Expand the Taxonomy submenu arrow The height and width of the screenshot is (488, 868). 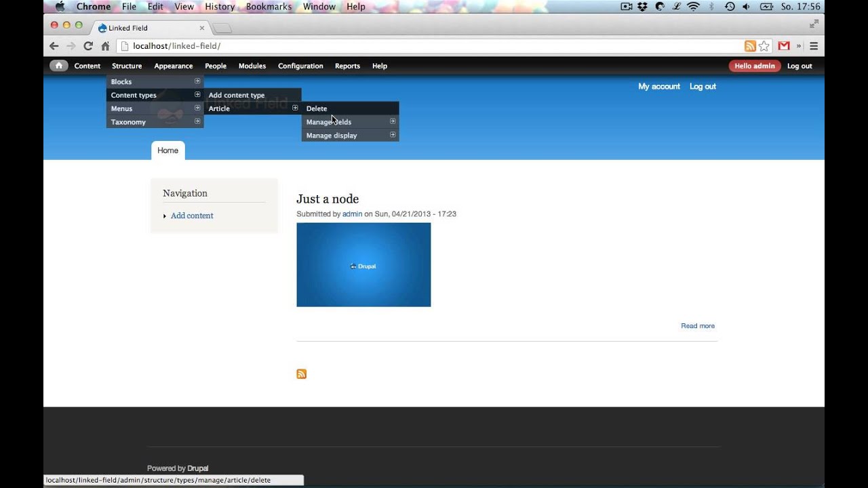(x=197, y=121)
